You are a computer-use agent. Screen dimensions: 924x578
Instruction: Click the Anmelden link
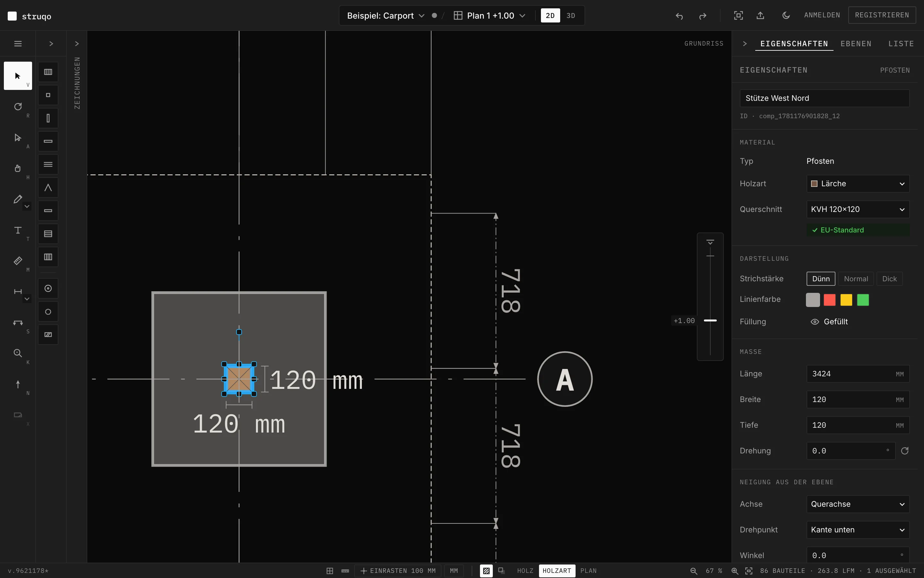point(822,15)
